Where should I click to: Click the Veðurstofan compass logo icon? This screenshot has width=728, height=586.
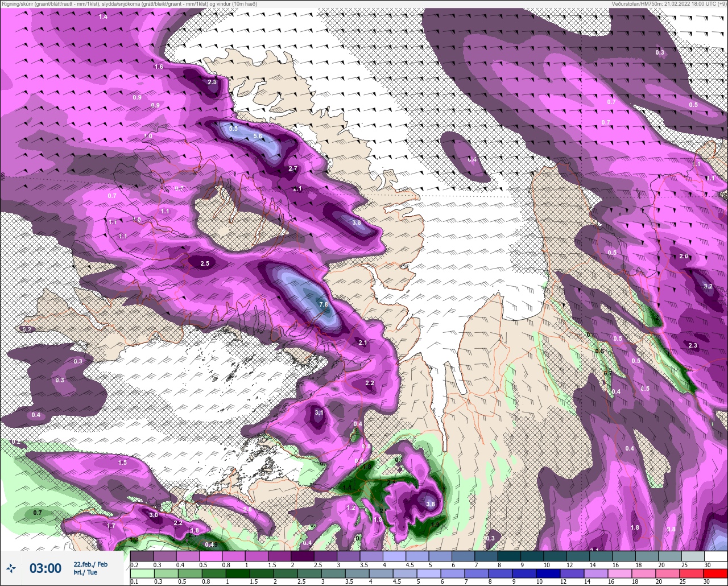pos(11,568)
